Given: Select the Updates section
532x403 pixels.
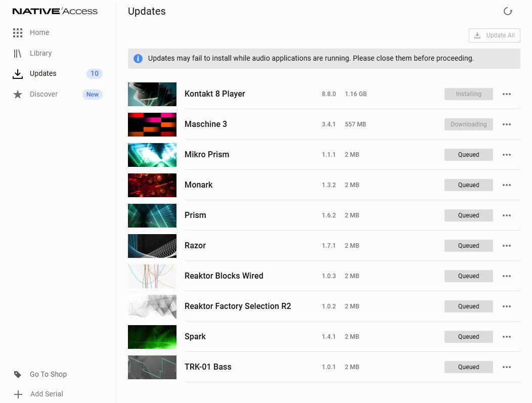Looking at the screenshot, I should pos(43,74).
